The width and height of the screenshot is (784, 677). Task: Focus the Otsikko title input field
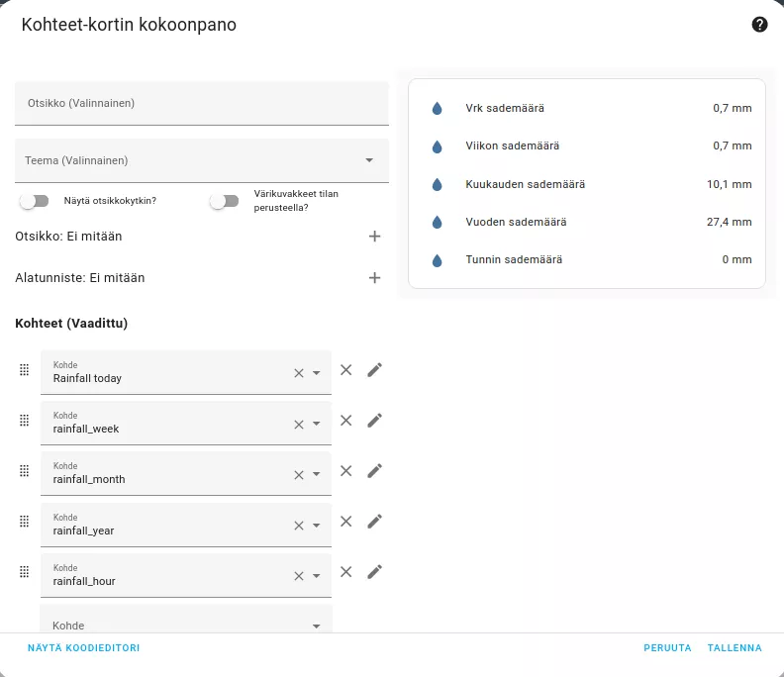click(x=202, y=104)
